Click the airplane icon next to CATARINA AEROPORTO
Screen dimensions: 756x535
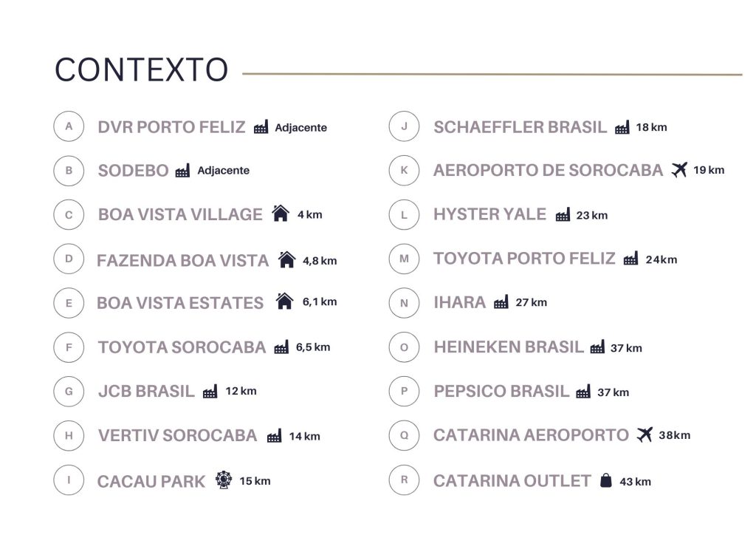645,435
